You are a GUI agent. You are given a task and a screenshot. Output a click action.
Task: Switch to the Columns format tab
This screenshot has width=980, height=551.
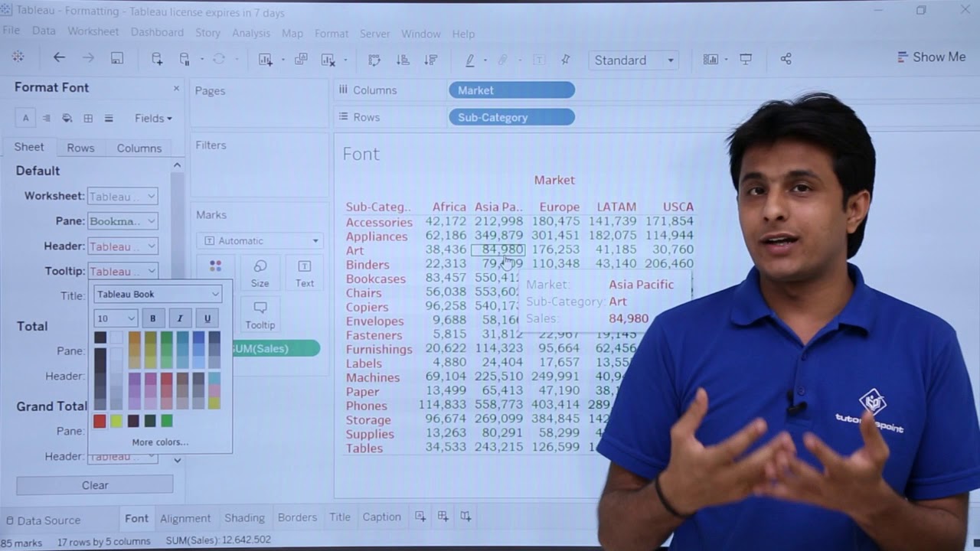click(139, 148)
